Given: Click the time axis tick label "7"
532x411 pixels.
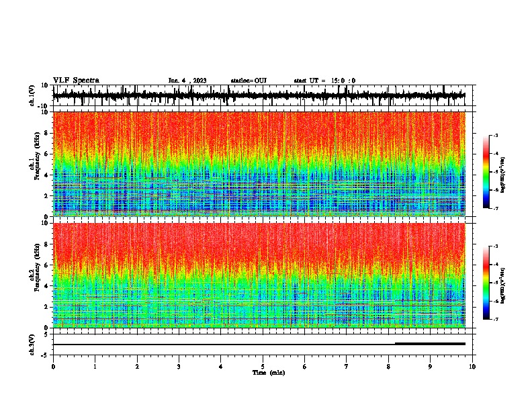Looking at the screenshot, I should click(347, 367).
